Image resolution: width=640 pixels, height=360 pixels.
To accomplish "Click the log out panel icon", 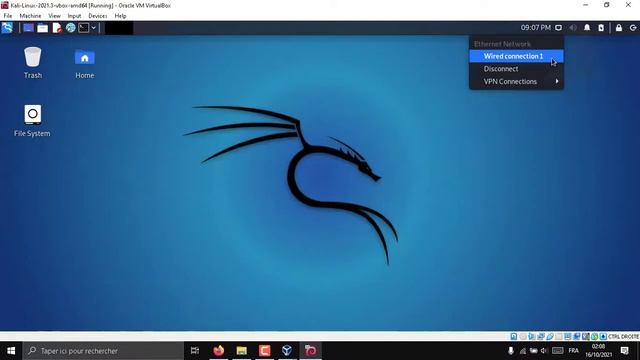I will click(x=633, y=28).
